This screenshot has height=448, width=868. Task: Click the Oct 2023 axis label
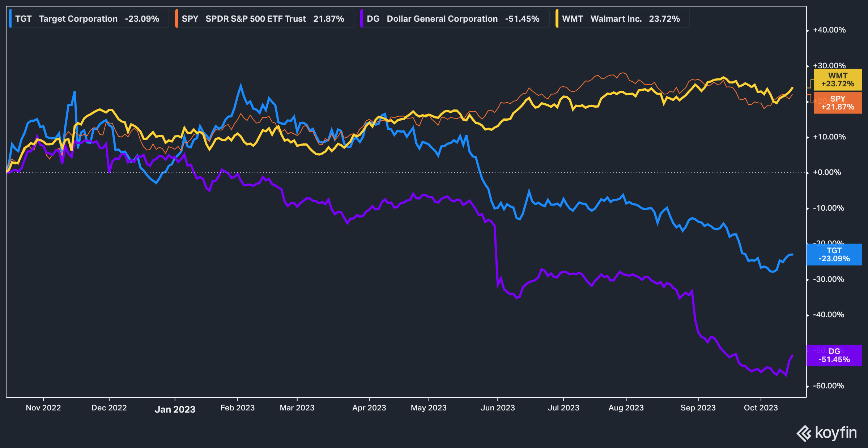[x=761, y=408]
